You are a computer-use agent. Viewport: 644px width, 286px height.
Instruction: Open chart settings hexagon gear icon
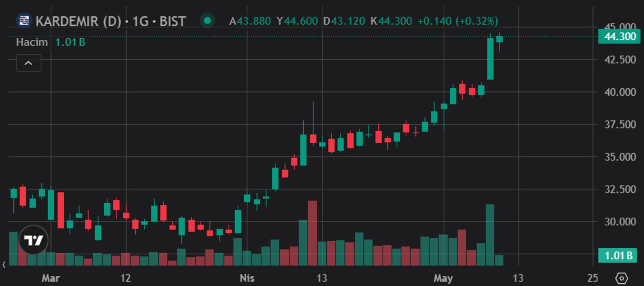point(621,278)
